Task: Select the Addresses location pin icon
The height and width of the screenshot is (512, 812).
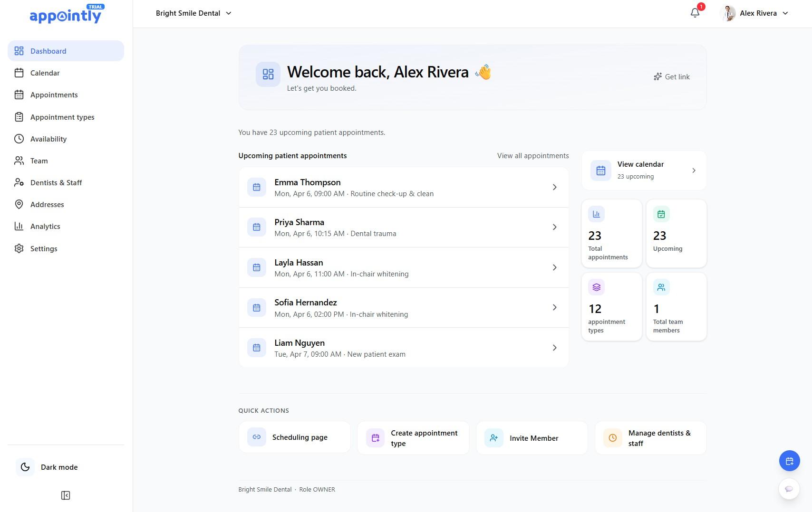Action: tap(19, 204)
